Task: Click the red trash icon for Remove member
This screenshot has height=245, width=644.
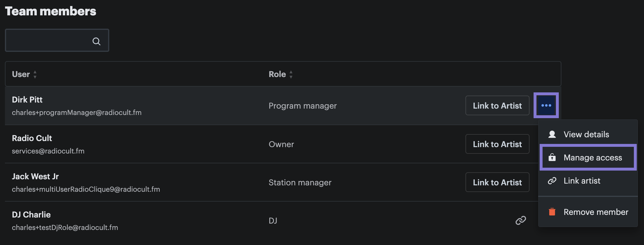Action: [552, 212]
